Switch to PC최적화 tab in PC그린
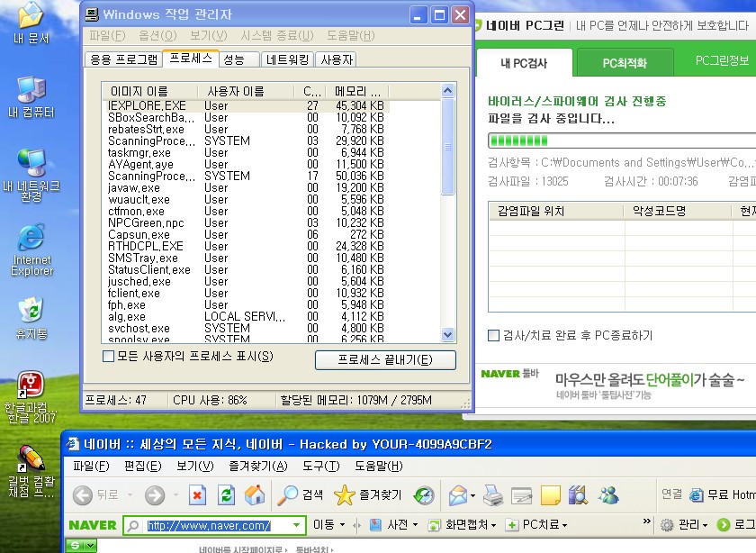 625,63
